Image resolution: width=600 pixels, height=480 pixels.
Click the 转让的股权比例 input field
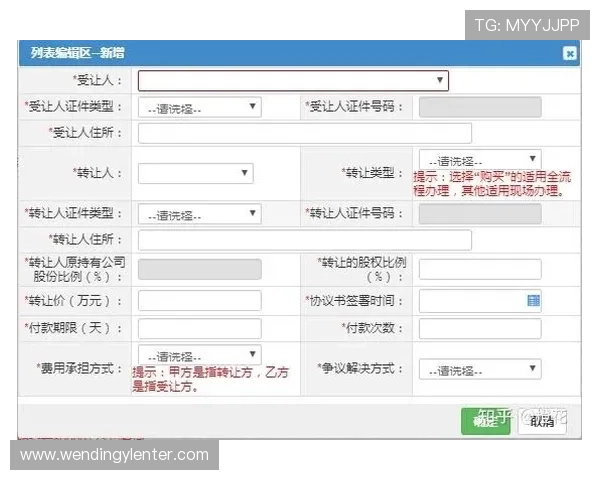[480, 269]
